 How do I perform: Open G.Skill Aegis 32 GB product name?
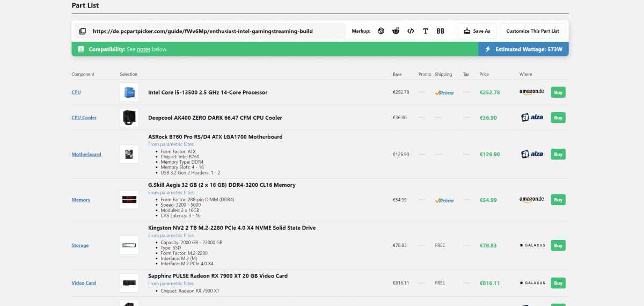(x=222, y=185)
